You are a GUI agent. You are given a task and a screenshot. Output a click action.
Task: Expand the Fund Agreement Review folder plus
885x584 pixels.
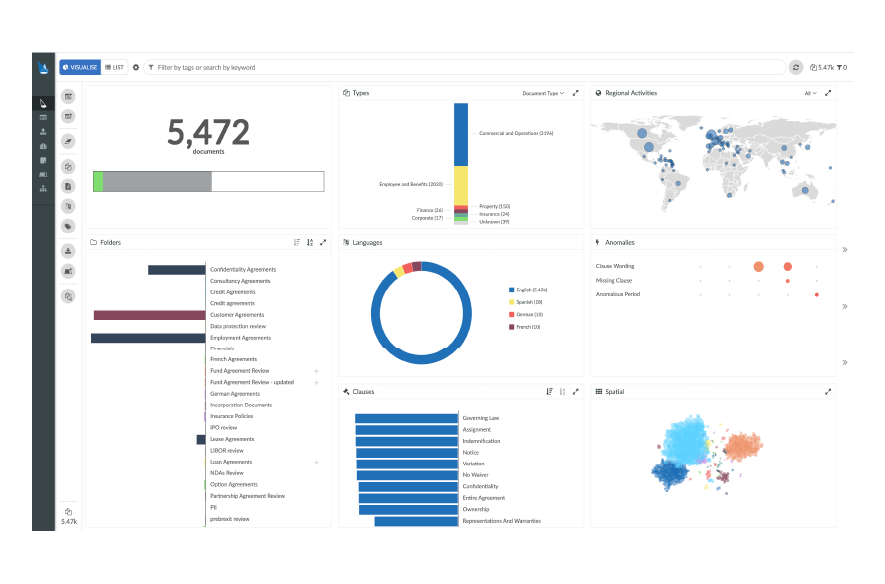point(316,371)
